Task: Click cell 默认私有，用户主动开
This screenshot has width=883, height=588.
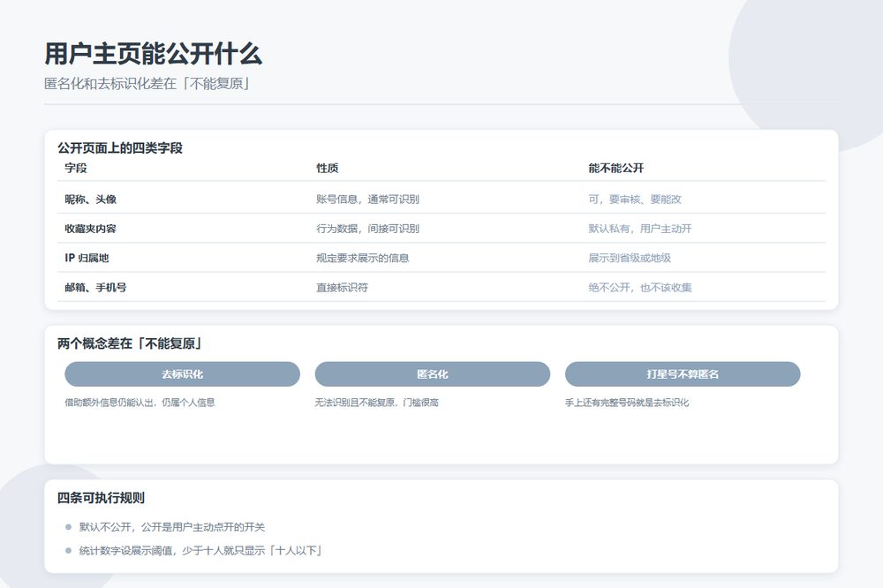Action: click(639, 229)
